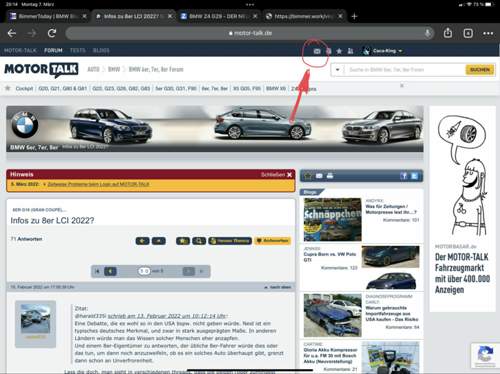This screenshot has height=374, width=500.
Task: Open the messages envelope icon in site header
Action: pyautogui.click(x=317, y=51)
